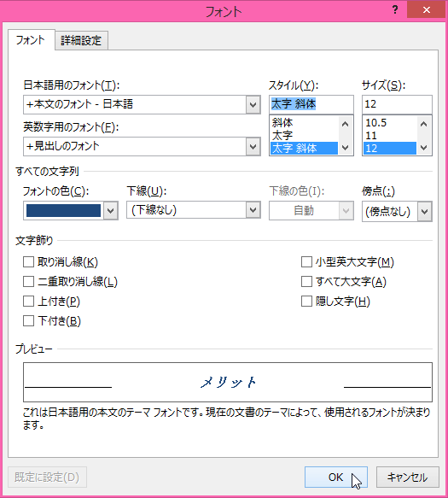
Task: Open the フォントの色 dropdown arrow
Action: click(110, 211)
